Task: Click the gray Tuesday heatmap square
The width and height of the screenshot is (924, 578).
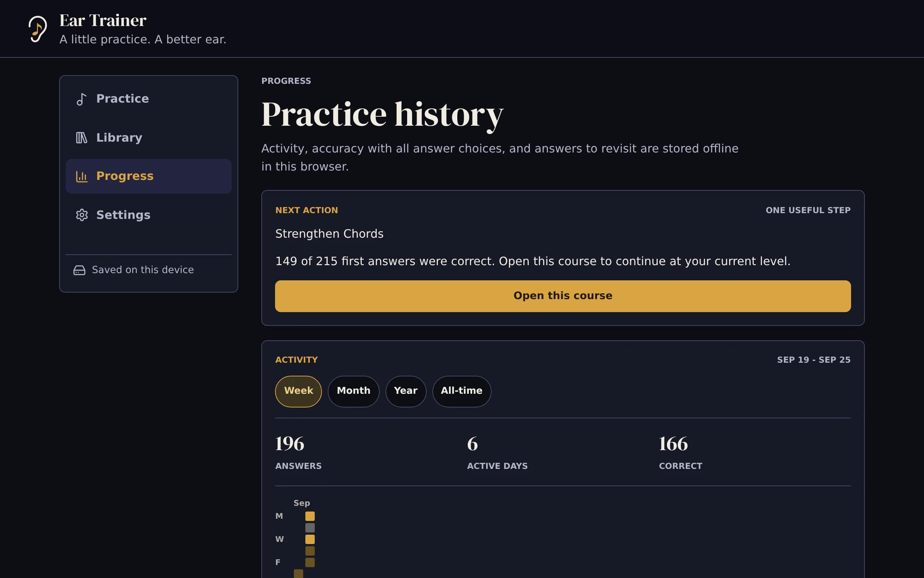Action: tap(310, 527)
